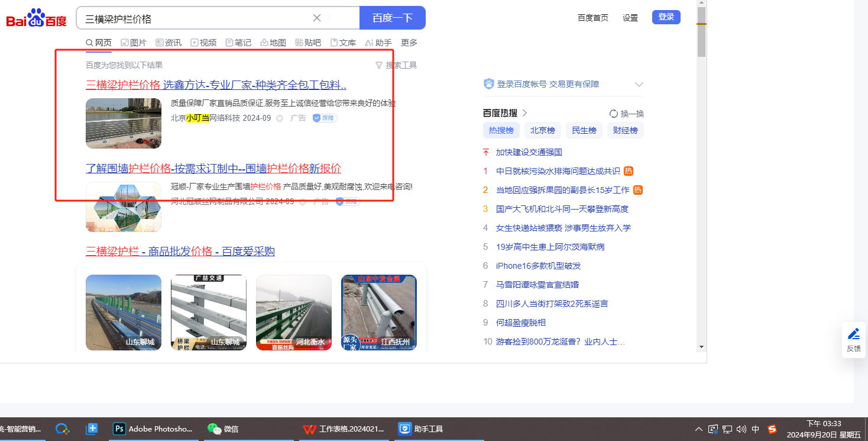Open the 桥梁护栏 广喆交通 product image
Viewport: 868px width, 441px height.
pyautogui.click(x=209, y=313)
